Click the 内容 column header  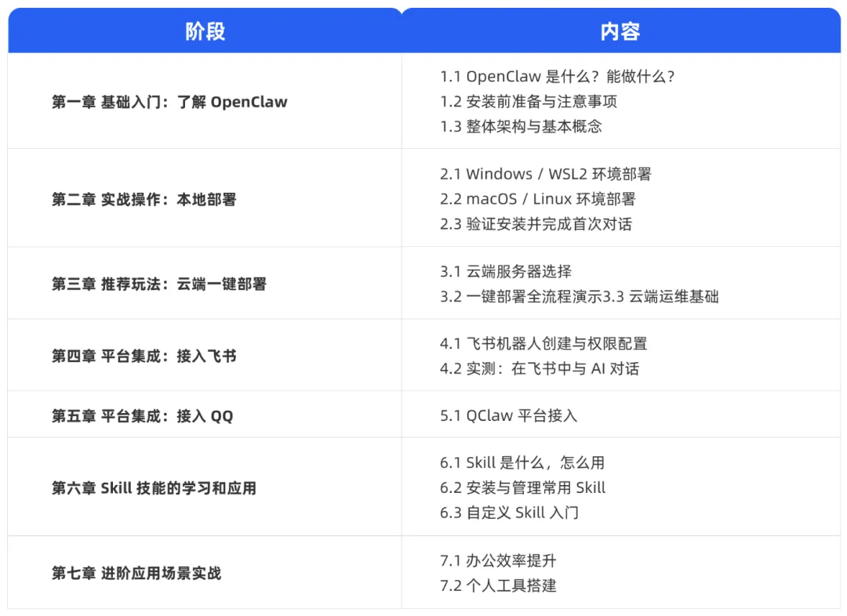(620, 31)
